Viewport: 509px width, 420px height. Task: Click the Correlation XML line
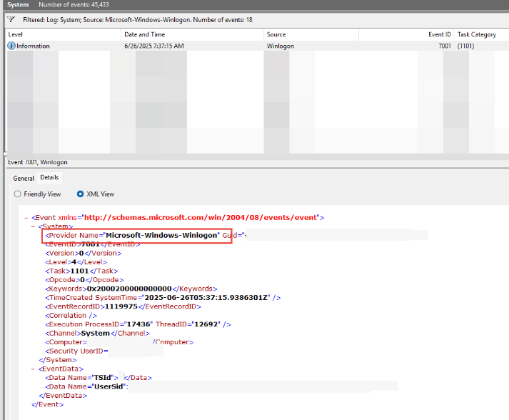pyautogui.click(x=71, y=316)
